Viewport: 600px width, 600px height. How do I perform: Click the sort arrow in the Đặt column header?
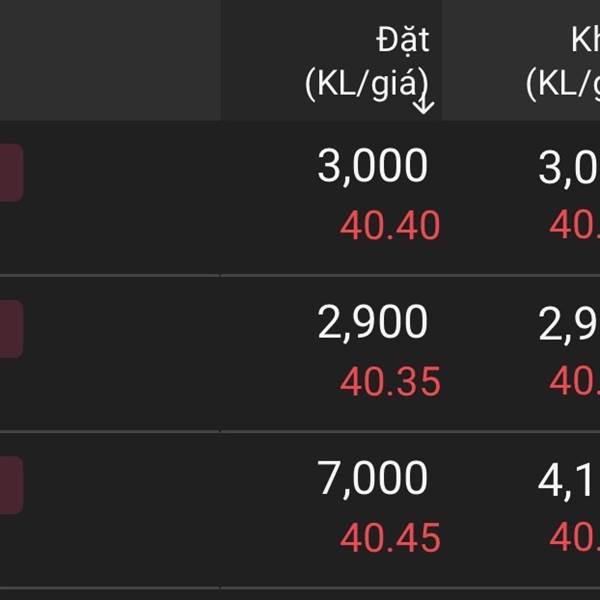coord(423,103)
